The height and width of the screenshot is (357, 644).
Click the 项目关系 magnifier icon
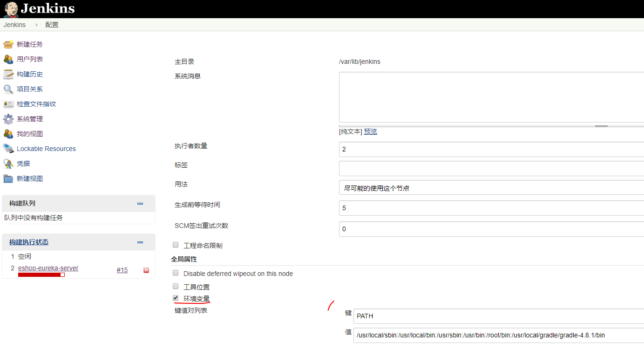[8, 89]
